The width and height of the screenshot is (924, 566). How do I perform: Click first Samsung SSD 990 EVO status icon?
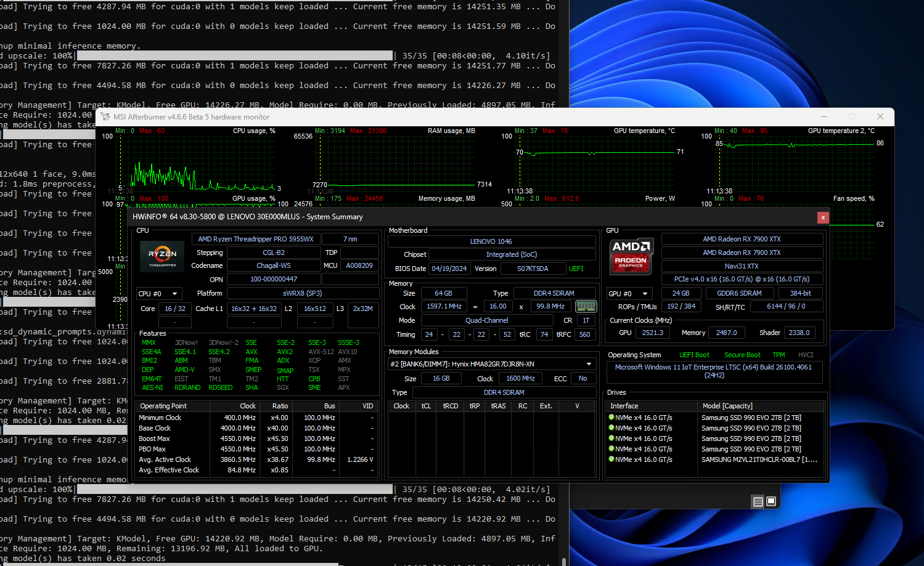[x=611, y=417]
